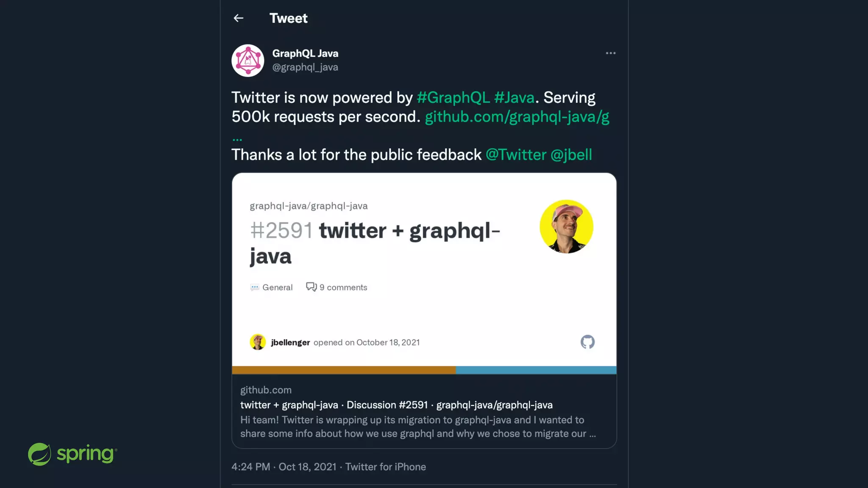Open the #GraphQL hashtag
This screenshot has height=488, width=868.
tap(453, 98)
